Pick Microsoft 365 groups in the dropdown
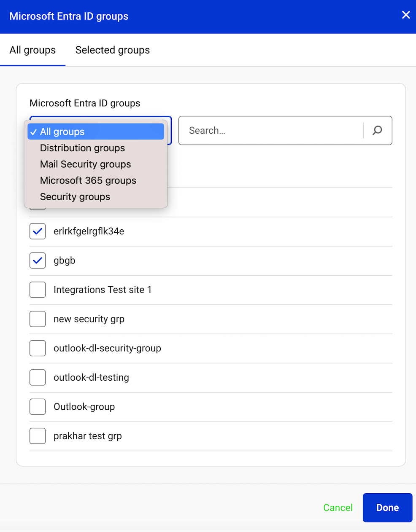Image resolution: width=416 pixels, height=532 pixels. coord(88,180)
